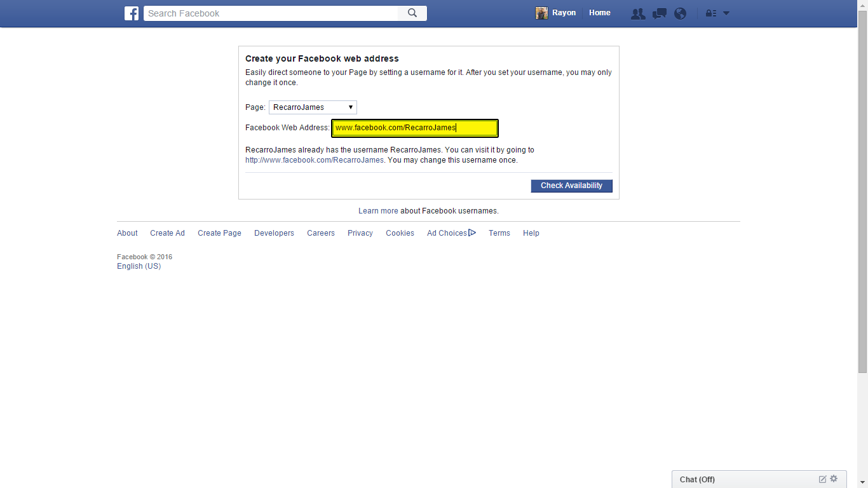
Task: Go to Home in the top bar
Action: tap(600, 13)
